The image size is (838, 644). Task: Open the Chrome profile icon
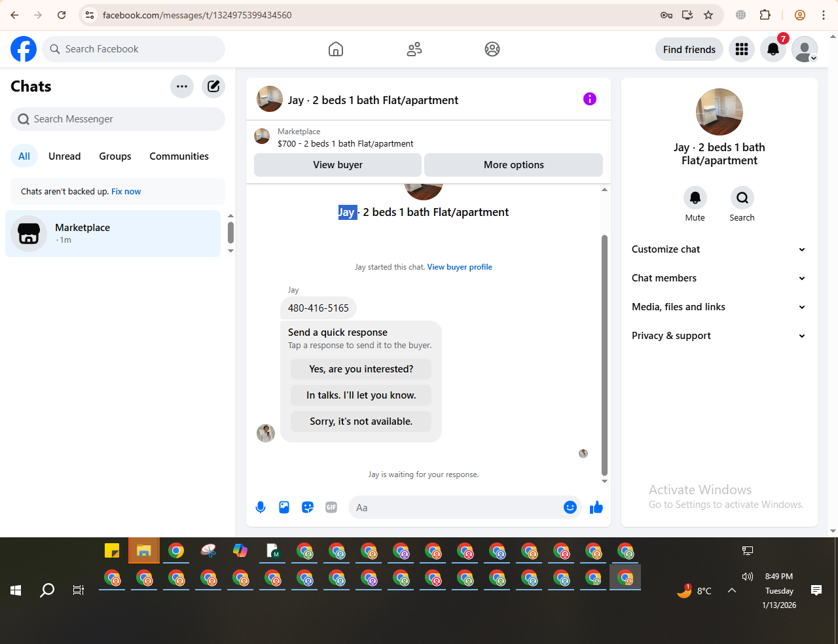point(800,15)
